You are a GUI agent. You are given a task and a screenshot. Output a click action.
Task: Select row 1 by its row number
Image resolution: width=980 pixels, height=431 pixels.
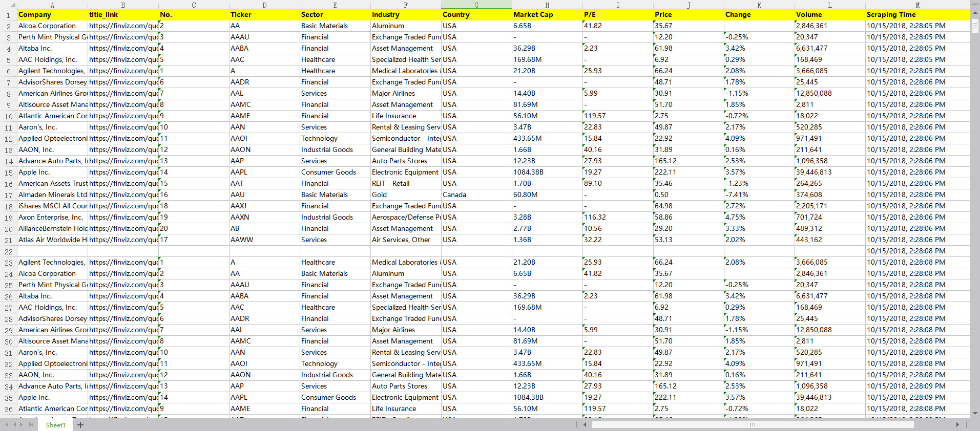click(x=8, y=15)
